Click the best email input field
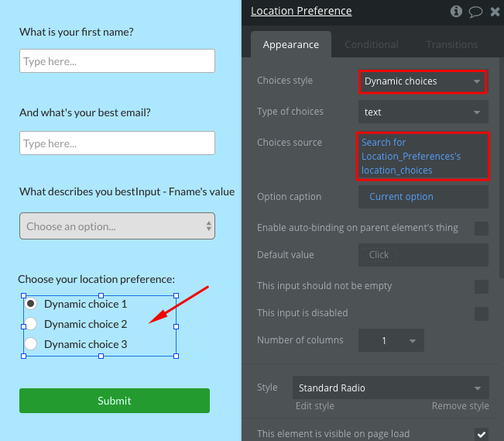The height and width of the screenshot is (441, 504). click(118, 143)
